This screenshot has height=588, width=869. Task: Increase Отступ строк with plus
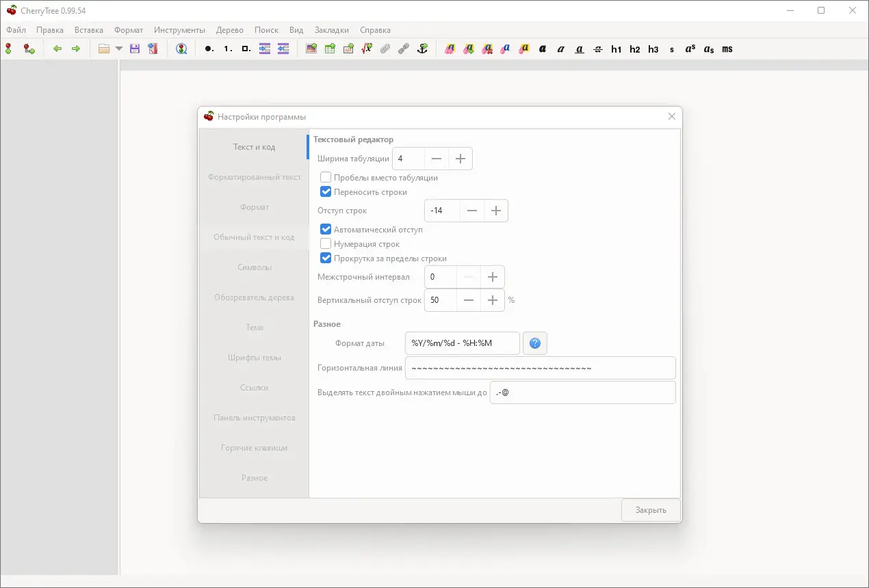coord(496,211)
